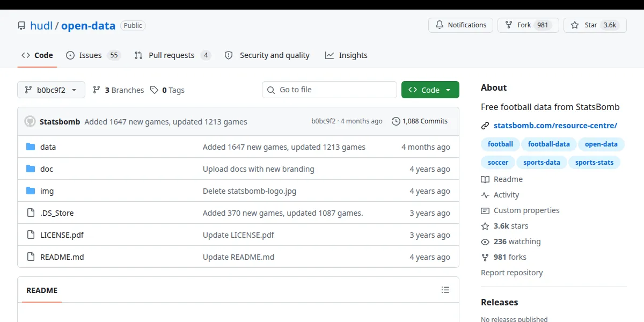Select the README tab heading
The width and height of the screenshot is (644, 322).
click(42, 290)
